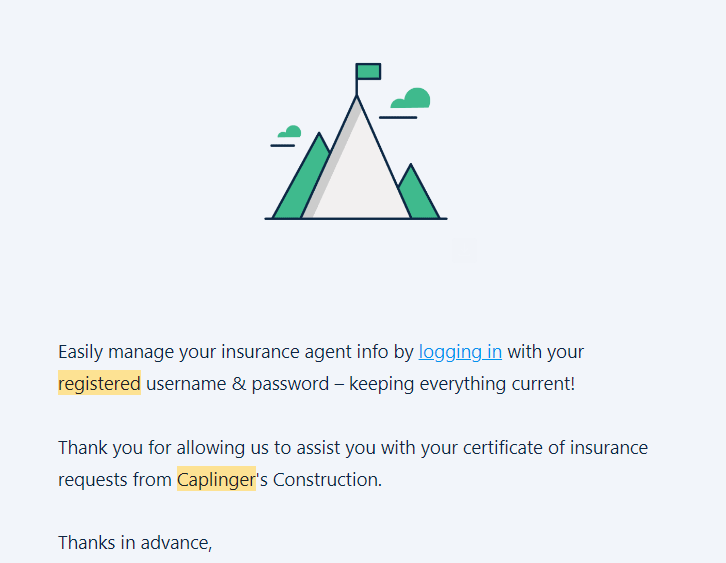Click the dark line under the large cloud
The height and width of the screenshot is (563, 726).
[x=398, y=117]
